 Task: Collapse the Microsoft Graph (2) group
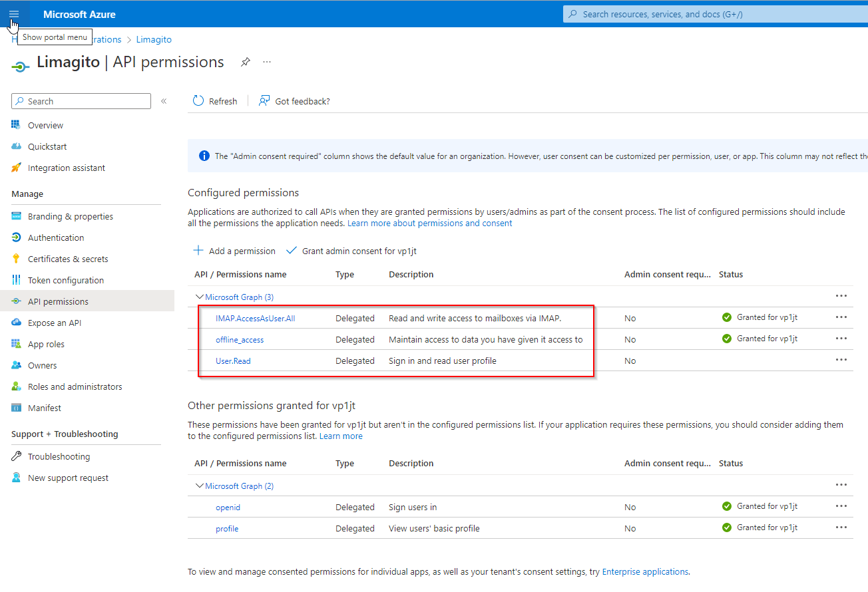click(199, 486)
